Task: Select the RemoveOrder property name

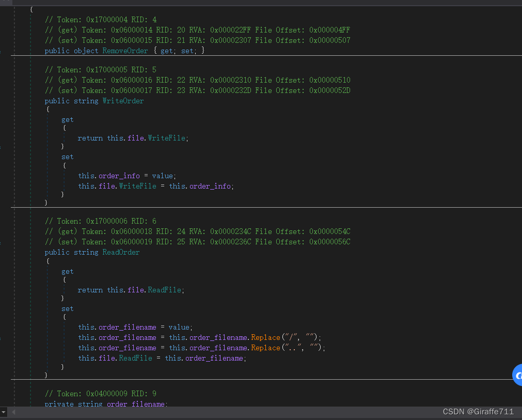Action: click(125, 50)
